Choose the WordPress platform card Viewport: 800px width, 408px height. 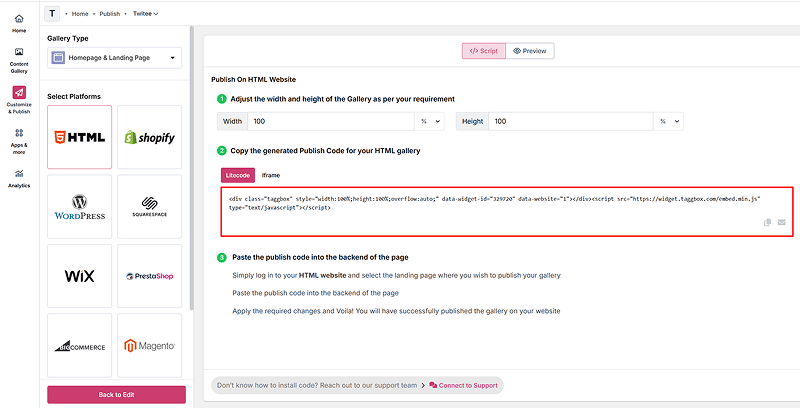point(80,207)
